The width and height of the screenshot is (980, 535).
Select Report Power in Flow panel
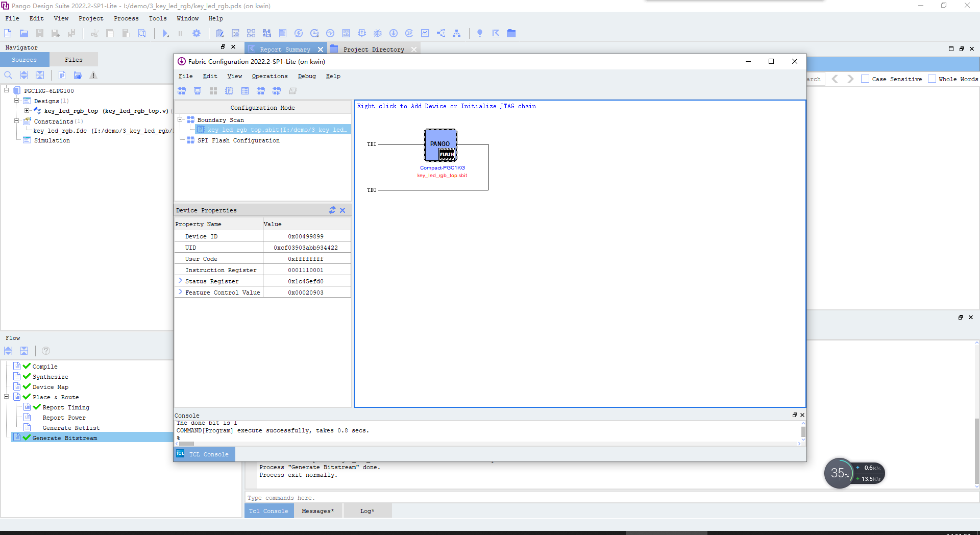[x=64, y=418]
